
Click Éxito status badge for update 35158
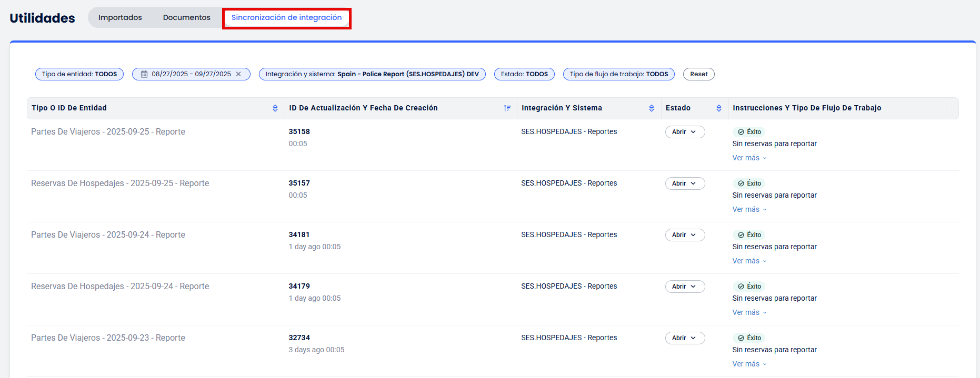tap(749, 132)
